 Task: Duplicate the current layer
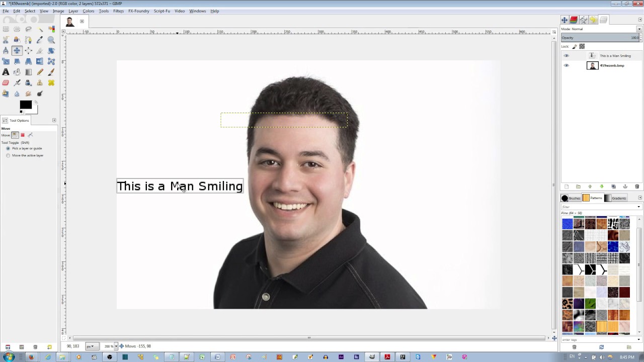coord(613,187)
